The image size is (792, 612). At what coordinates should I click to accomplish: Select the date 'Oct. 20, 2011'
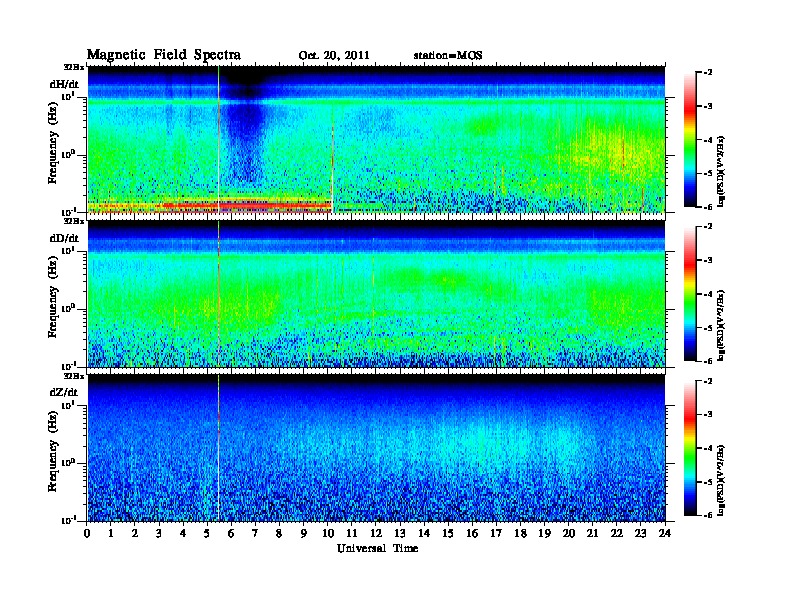(x=334, y=56)
